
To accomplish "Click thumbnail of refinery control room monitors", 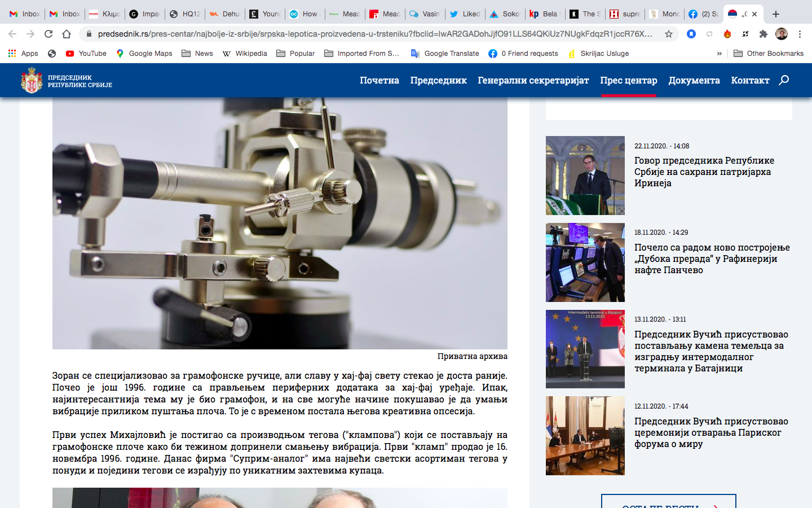I will pyautogui.click(x=585, y=262).
